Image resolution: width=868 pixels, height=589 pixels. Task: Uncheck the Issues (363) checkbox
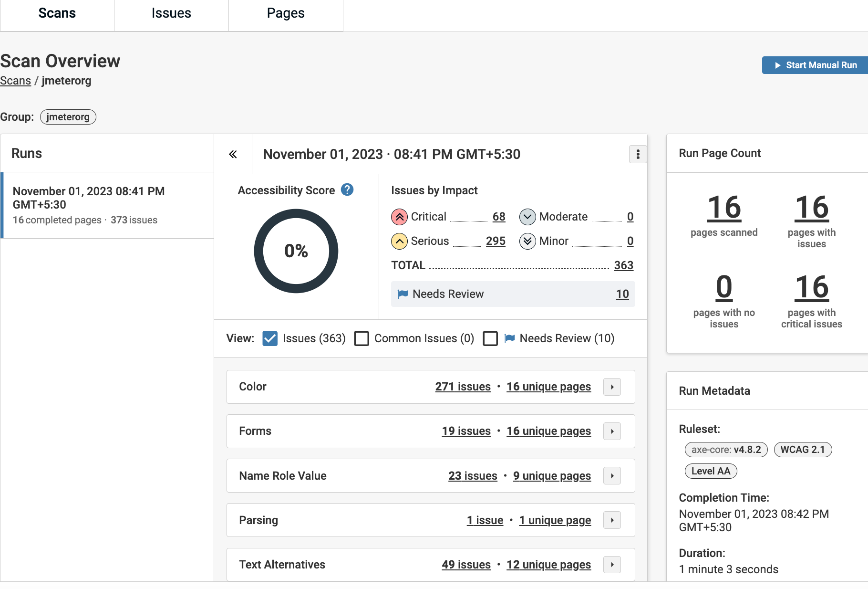coord(270,338)
